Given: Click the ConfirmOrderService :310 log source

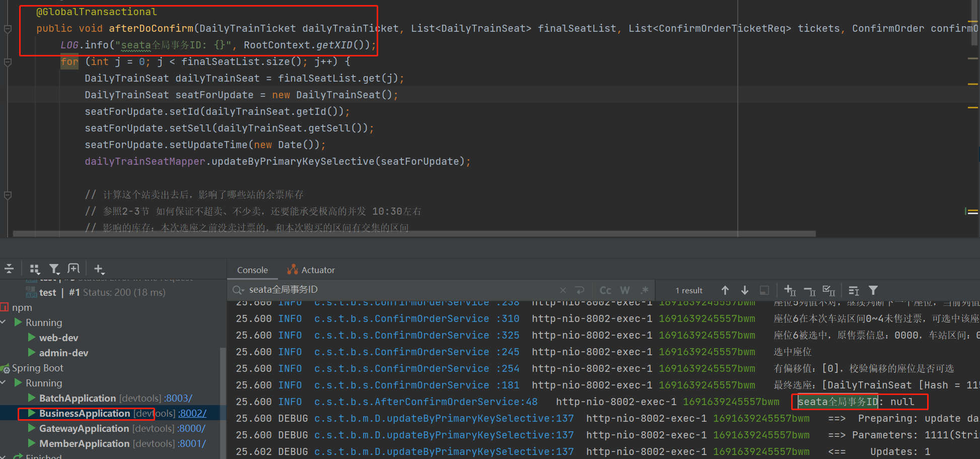Looking at the screenshot, I should click(x=417, y=318).
